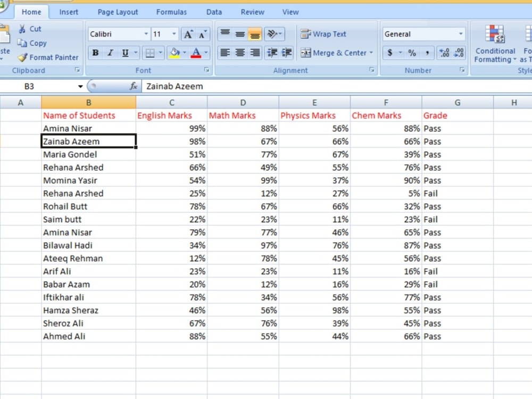Select the Chem Marks header cell

[386, 115]
